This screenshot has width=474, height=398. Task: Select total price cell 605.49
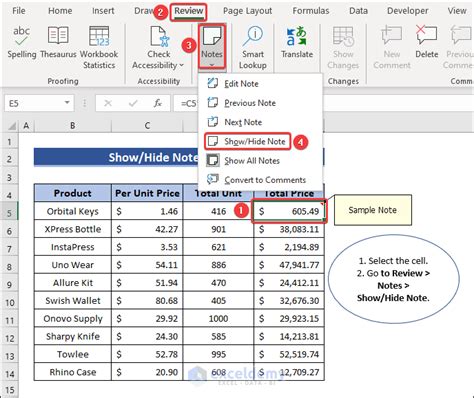[289, 211]
